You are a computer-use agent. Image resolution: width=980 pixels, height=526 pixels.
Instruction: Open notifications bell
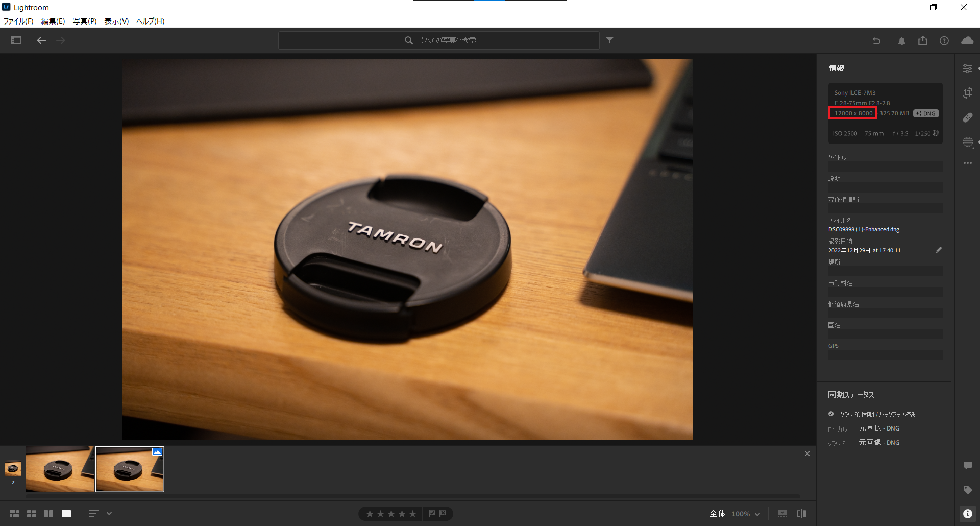902,41
